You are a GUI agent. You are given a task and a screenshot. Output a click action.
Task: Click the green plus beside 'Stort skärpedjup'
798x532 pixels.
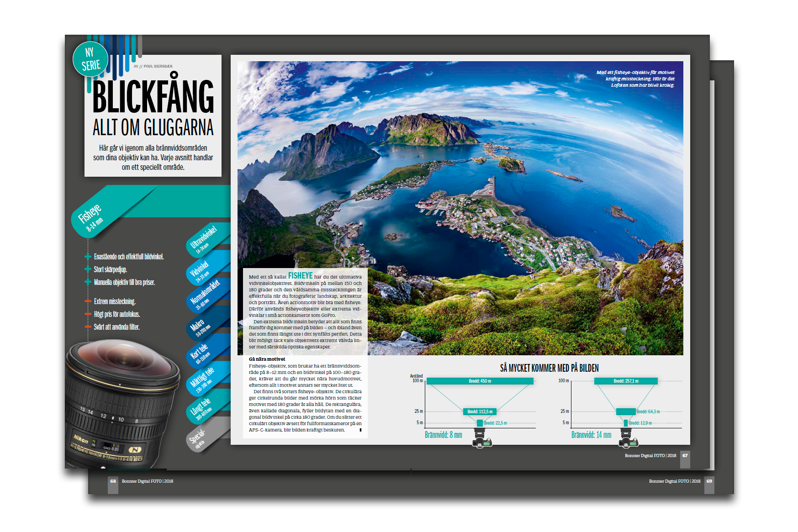(x=88, y=269)
